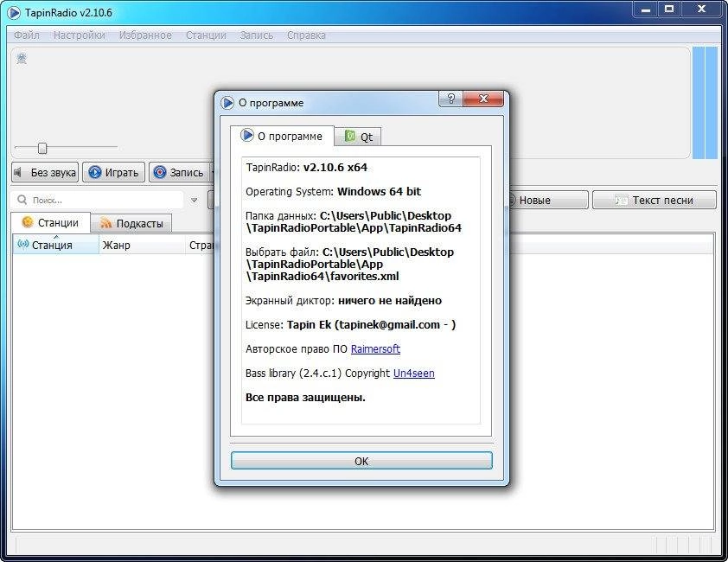728x562 pixels.
Task: Expand the search options dropdown arrow
Action: (194, 201)
